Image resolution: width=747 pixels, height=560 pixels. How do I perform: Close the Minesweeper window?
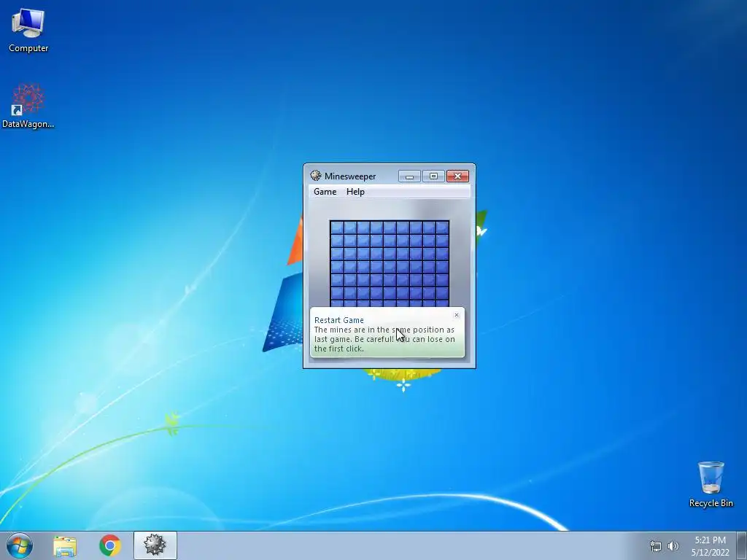[x=458, y=176]
